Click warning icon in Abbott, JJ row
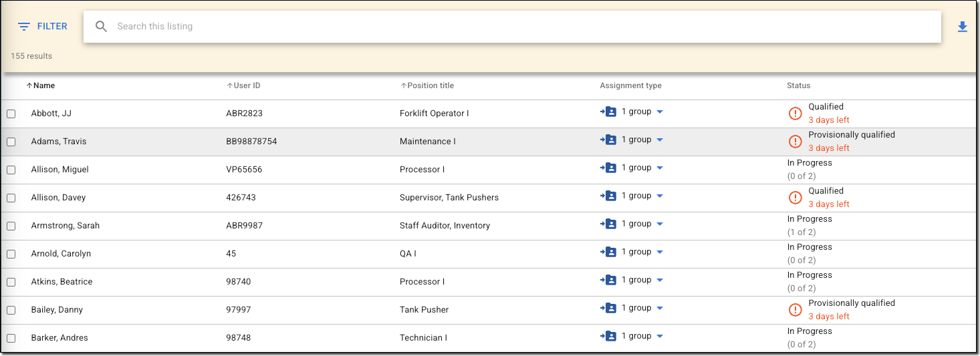The width and height of the screenshot is (980, 356). click(795, 114)
